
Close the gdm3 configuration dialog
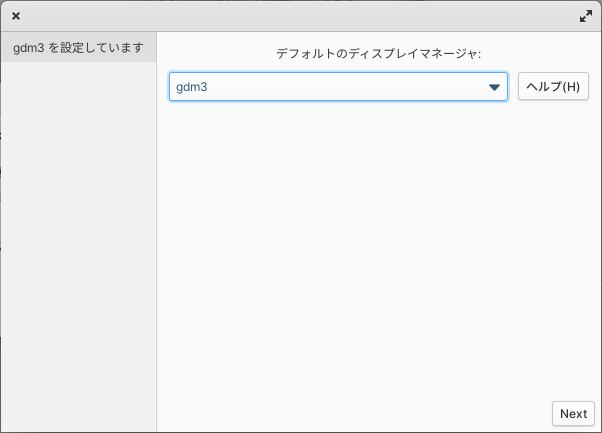16,16
